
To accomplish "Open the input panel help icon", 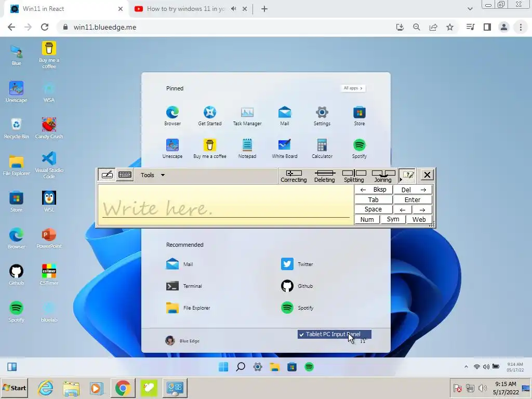I will [x=407, y=175].
